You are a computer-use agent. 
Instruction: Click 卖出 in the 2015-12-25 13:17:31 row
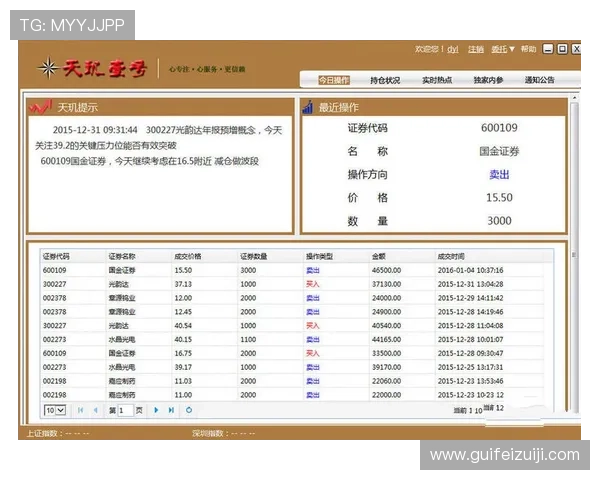coord(313,367)
